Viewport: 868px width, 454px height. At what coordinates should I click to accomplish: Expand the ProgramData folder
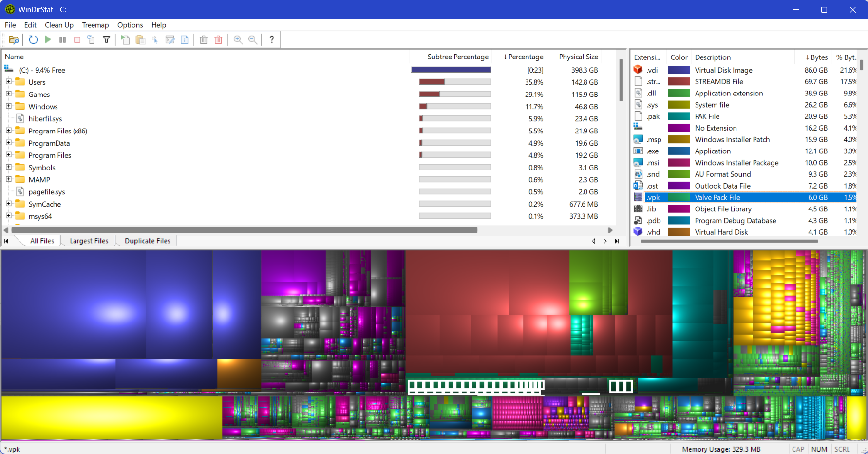click(x=8, y=143)
